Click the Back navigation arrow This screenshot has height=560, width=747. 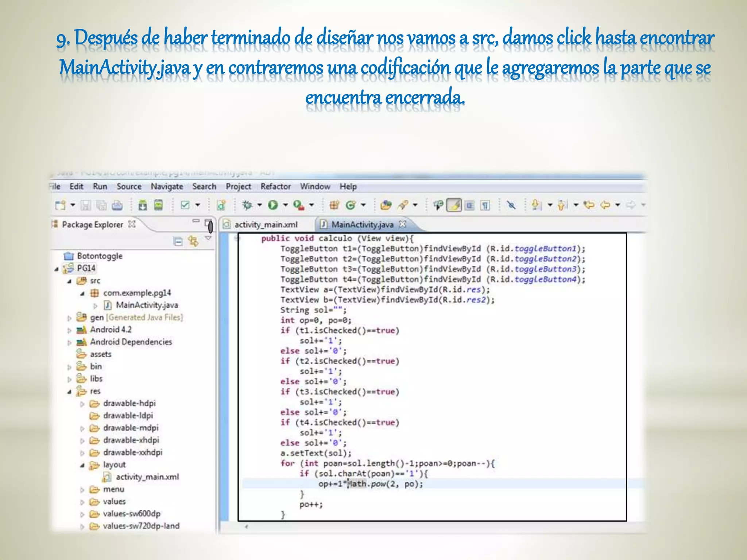(x=605, y=205)
